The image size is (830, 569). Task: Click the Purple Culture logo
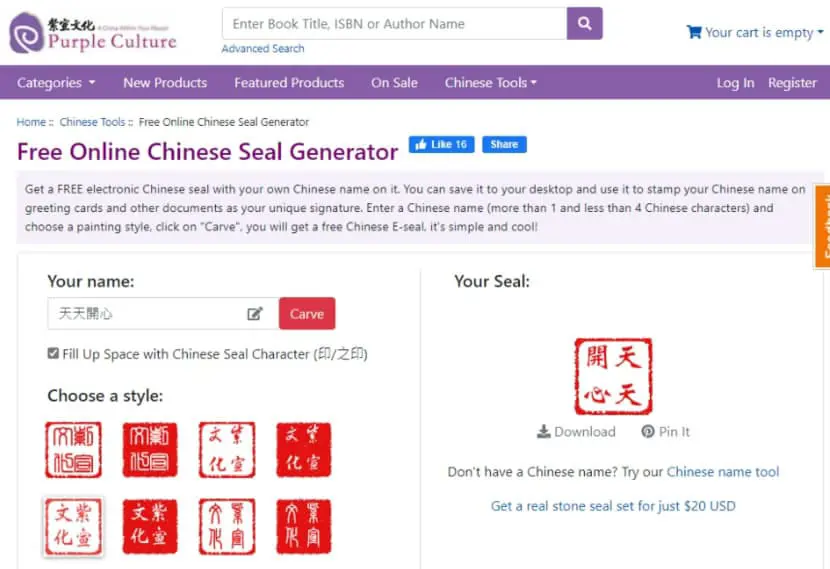[x=93, y=33]
